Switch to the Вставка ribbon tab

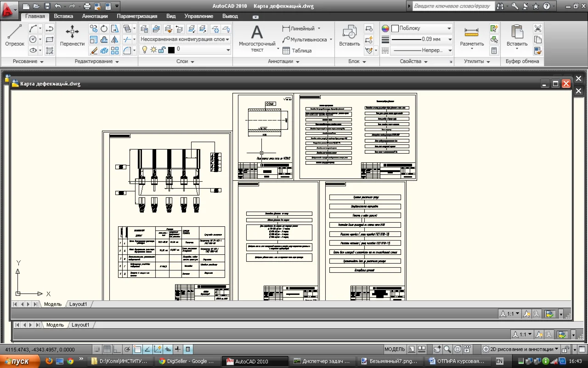(63, 16)
